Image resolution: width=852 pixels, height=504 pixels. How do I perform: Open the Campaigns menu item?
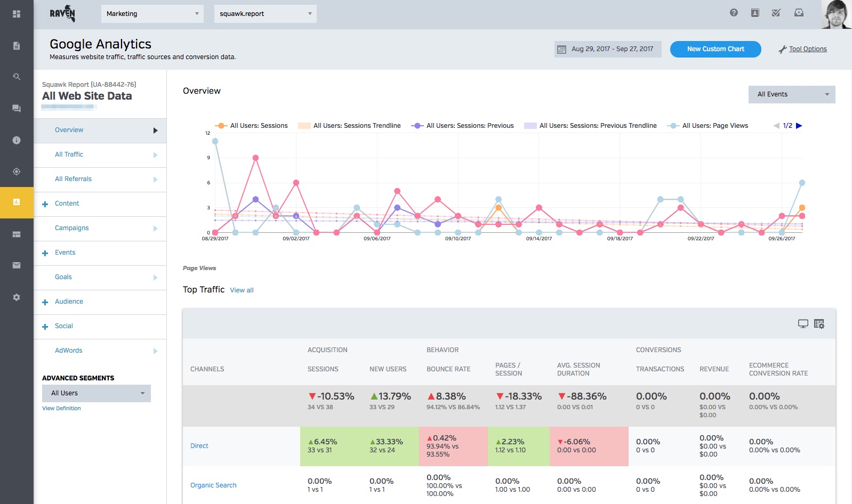point(72,228)
